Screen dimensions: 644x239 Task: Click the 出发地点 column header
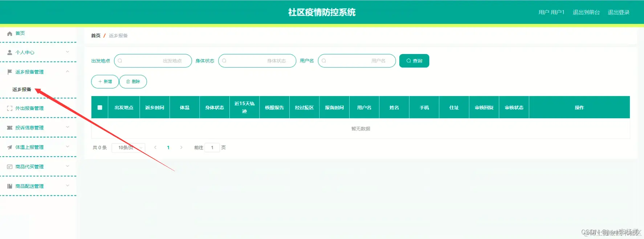pyautogui.click(x=124, y=107)
